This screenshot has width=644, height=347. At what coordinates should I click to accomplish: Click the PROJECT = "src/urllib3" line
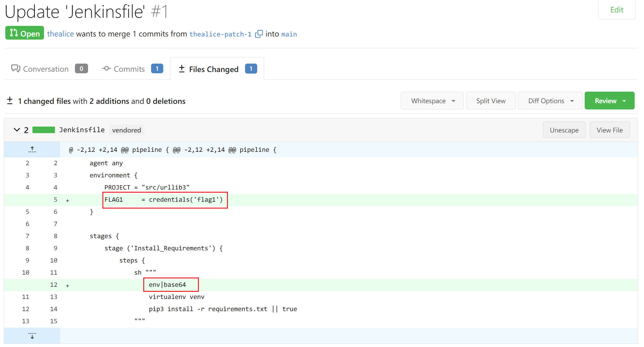tap(147, 187)
